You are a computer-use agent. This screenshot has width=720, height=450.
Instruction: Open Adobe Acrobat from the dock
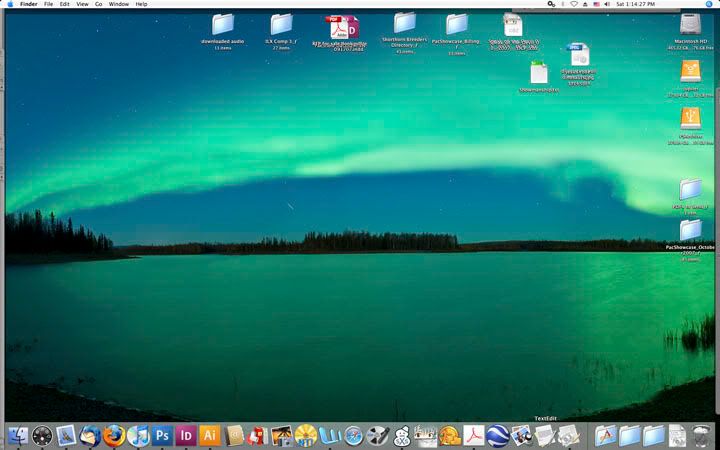click(x=473, y=435)
